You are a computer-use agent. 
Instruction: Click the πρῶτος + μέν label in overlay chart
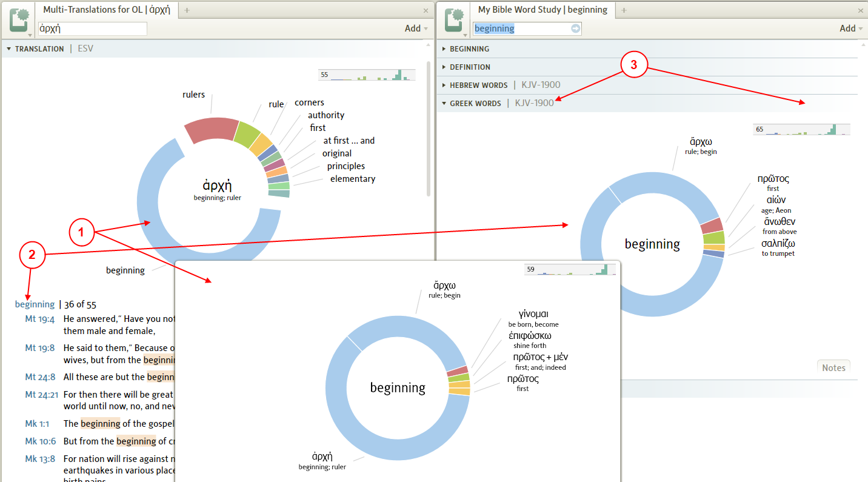(x=540, y=357)
